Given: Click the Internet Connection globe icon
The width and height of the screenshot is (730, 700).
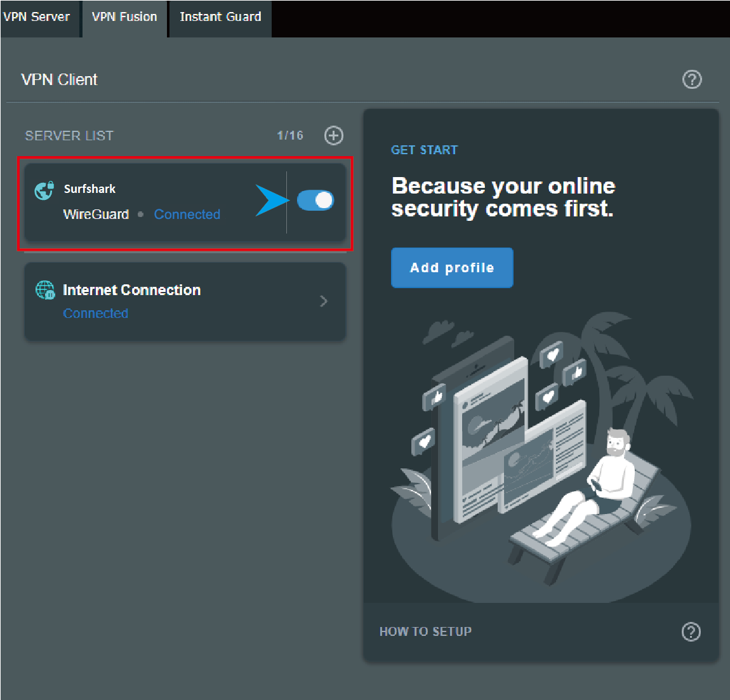Looking at the screenshot, I should (45, 290).
